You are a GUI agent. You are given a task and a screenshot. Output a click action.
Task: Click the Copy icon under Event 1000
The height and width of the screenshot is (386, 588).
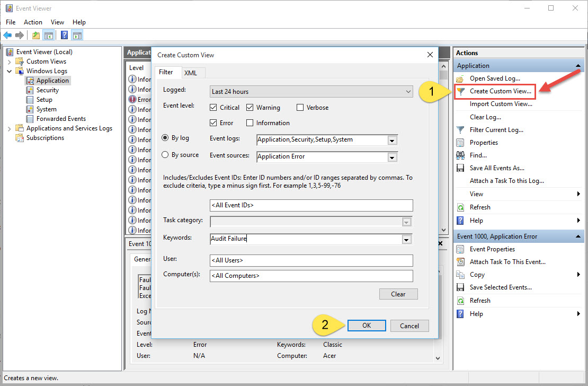pyautogui.click(x=460, y=274)
